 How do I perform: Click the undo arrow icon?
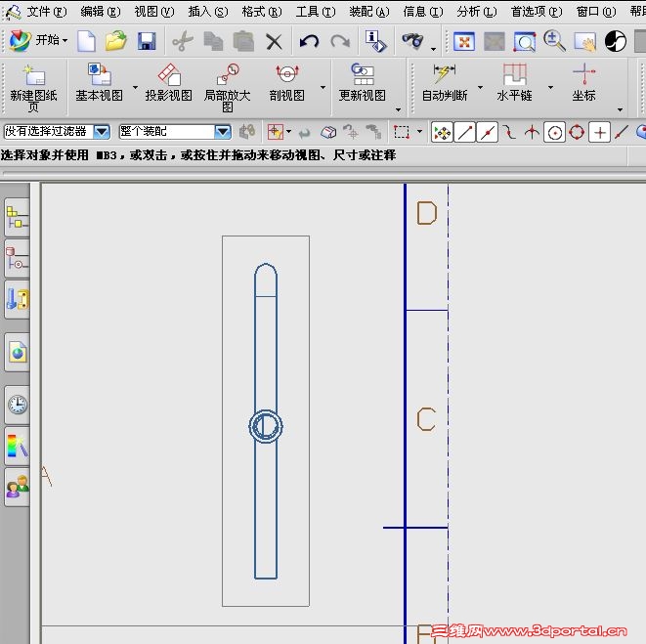[x=310, y=41]
